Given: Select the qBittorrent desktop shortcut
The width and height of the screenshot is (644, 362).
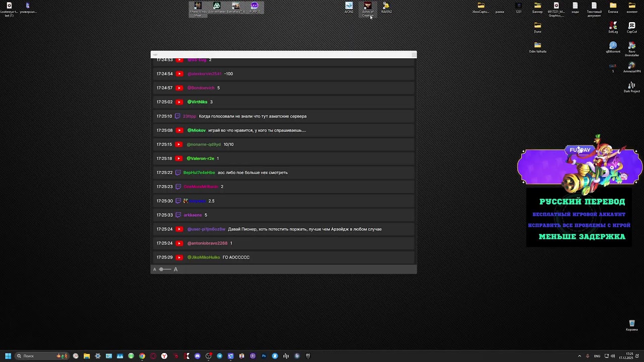Looking at the screenshot, I should coord(613,48).
